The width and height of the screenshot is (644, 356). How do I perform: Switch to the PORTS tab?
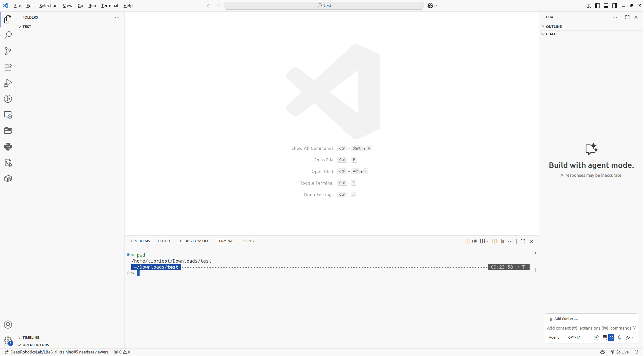coord(248,241)
